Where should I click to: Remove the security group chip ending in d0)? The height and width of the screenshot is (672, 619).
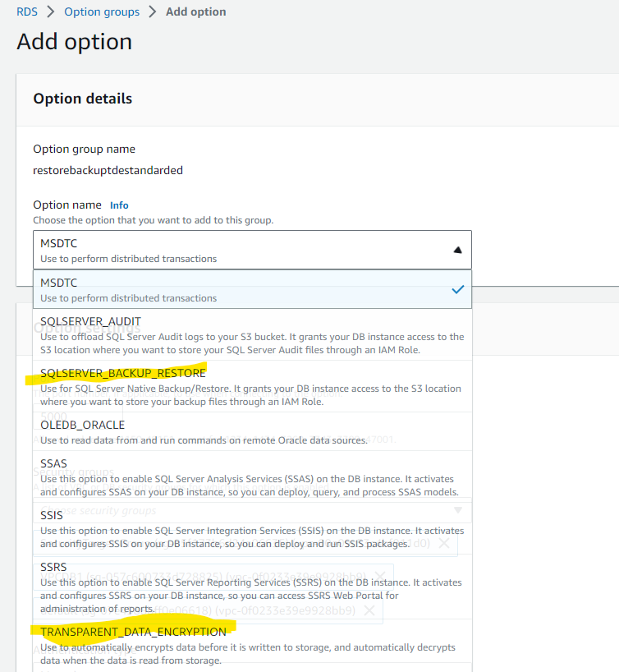point(443,544)
